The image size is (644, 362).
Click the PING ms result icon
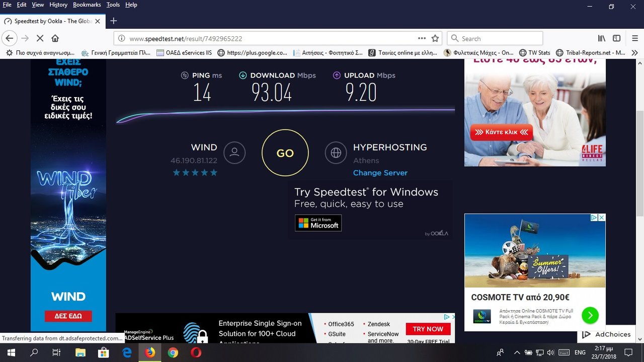tap(185, 75)
